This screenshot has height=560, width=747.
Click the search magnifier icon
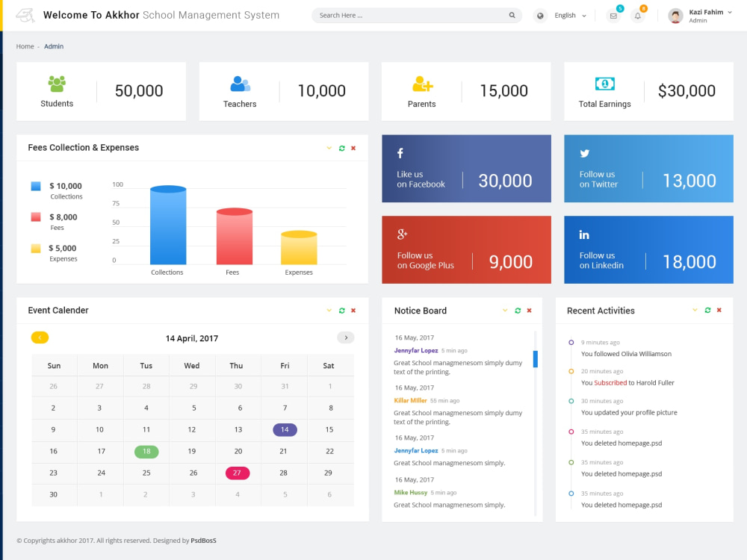point(512,15)
